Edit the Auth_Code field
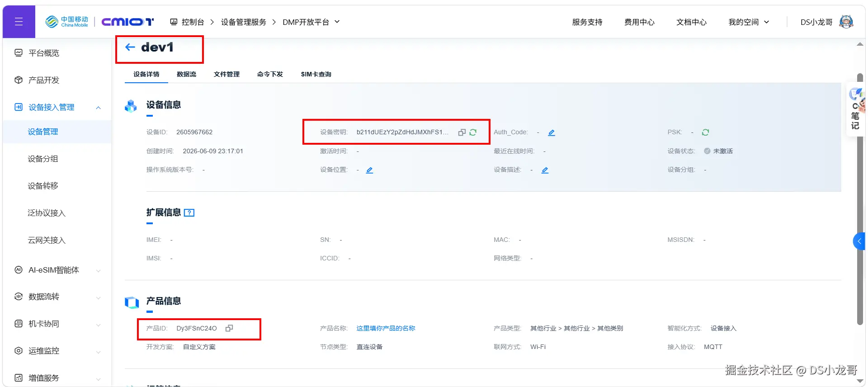 (552, 132)
